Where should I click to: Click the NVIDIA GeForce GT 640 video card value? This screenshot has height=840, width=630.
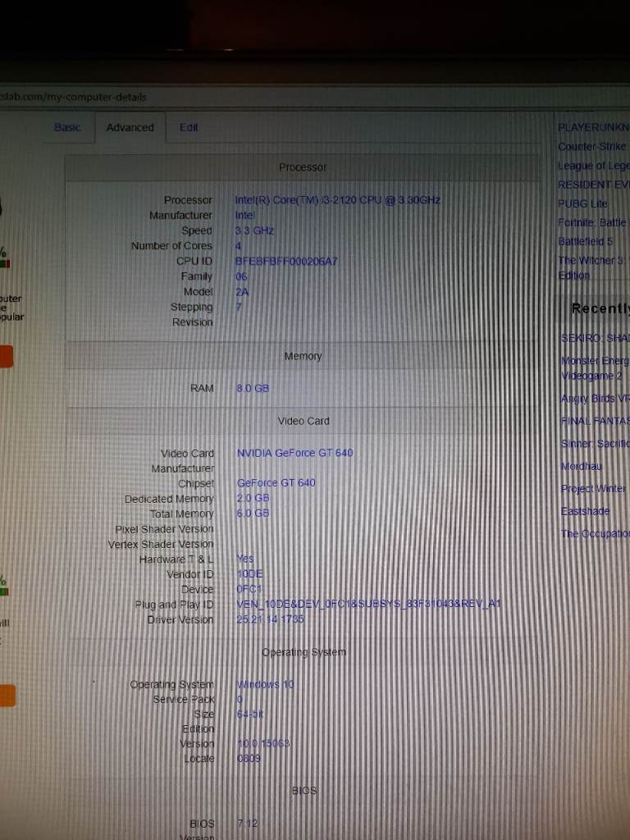coord(294,453)
